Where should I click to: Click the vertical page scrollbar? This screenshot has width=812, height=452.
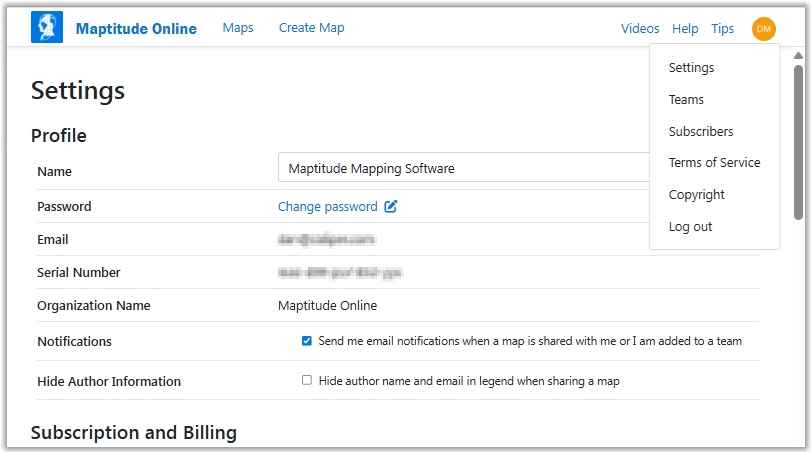pyautogui.click(x=798, y=140)
